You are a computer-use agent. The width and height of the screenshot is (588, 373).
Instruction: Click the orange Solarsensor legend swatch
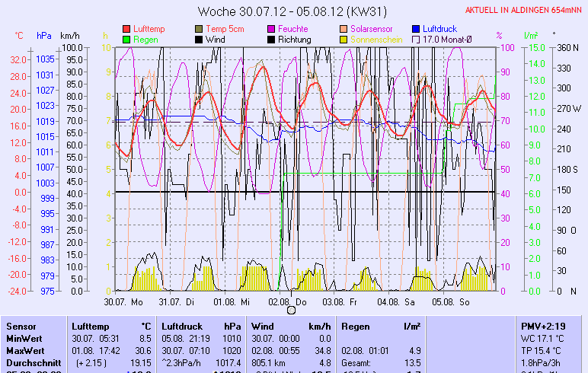[344, 29]
